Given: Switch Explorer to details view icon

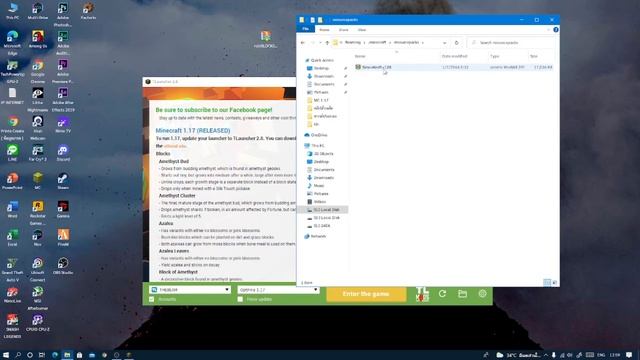Looking at the screenshot, I should pos(547,282).
